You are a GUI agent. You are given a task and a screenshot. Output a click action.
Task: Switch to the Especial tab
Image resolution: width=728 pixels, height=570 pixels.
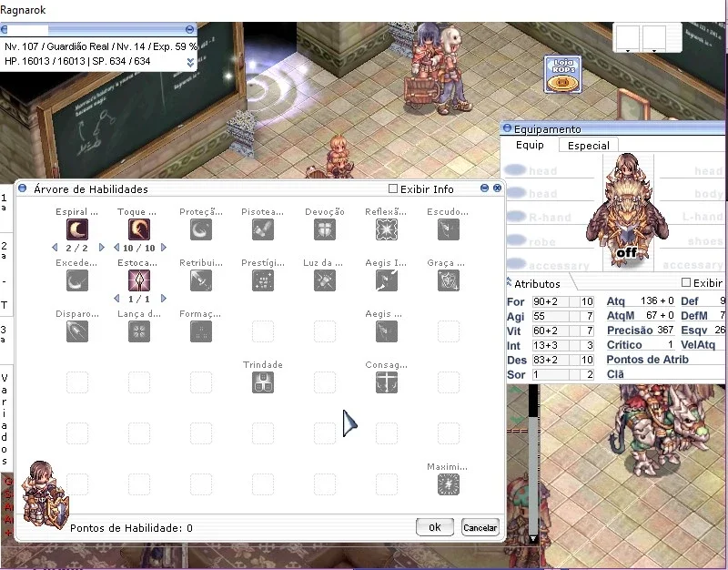[x=588, y=146]
